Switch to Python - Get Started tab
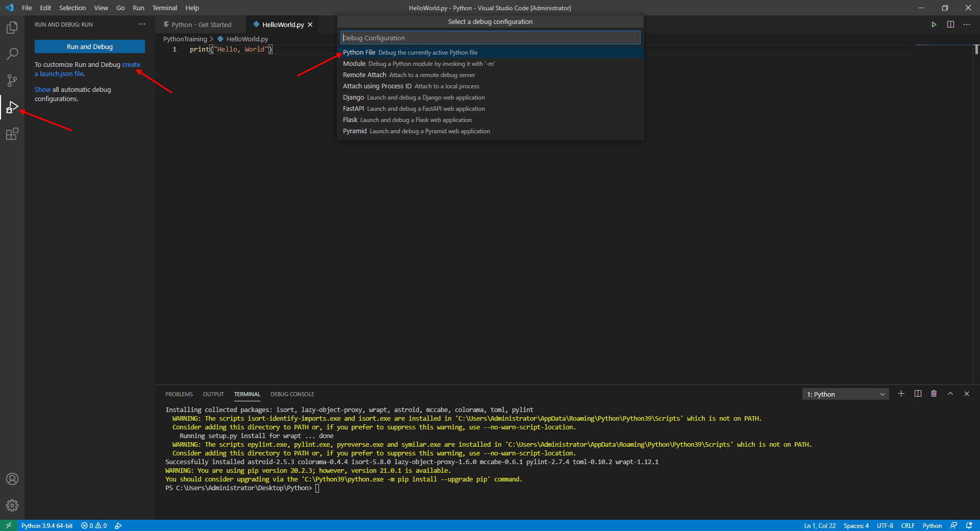 pyautogui.click(x=200, y=25)
